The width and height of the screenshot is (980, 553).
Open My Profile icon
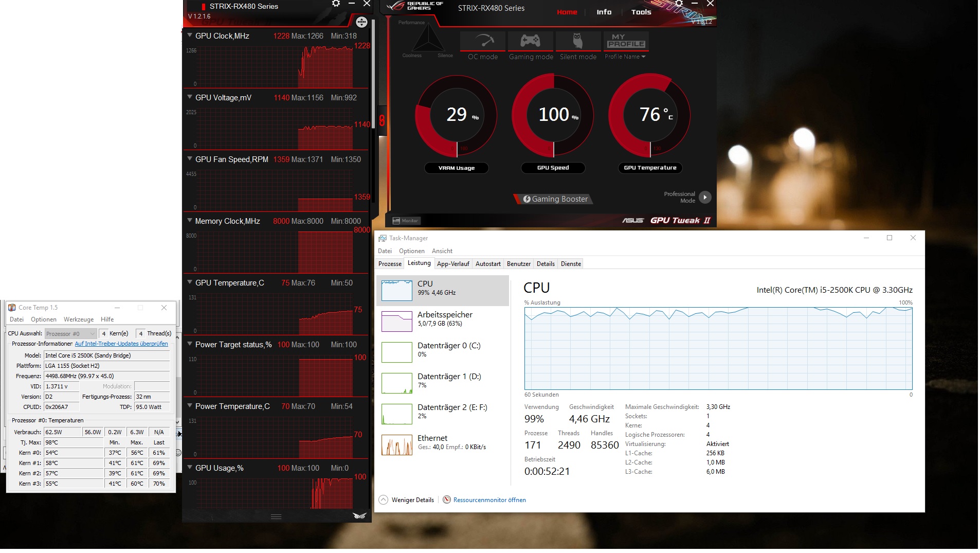click(626, 41)
